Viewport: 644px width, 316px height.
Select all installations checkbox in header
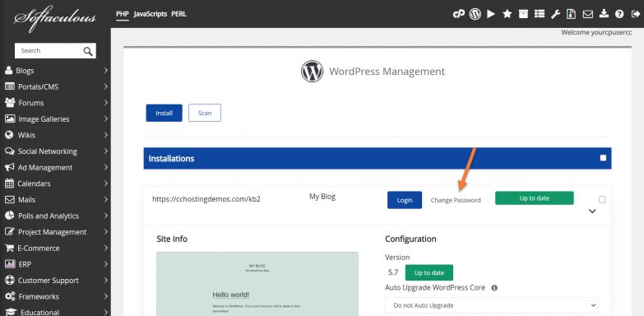[603, 158]
